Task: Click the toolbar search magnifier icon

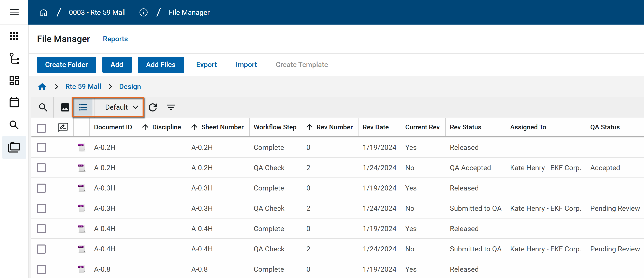Action: (x=43, y=107)
